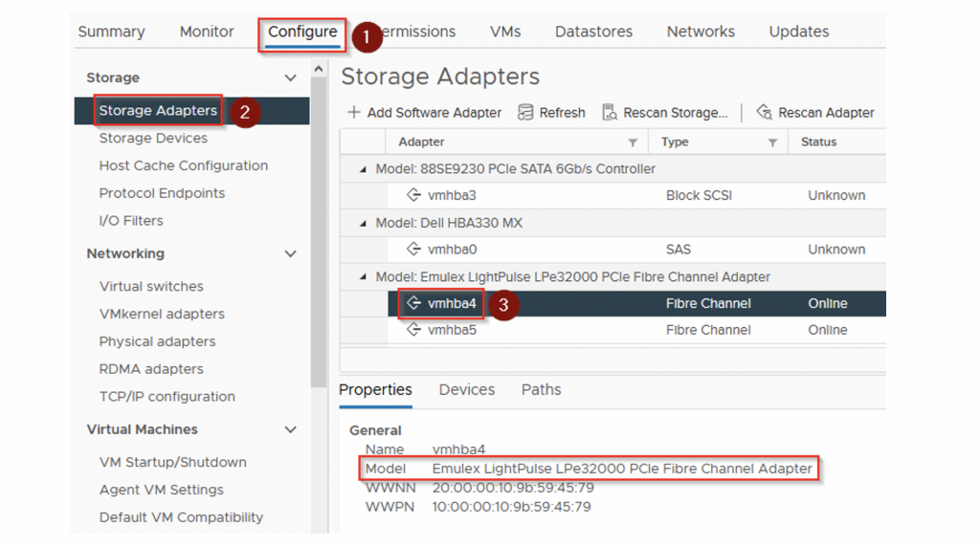This screenshot has width=980, height=547.
Task: Click the Online status of vmhba4
Action: click(x=828, y=303)
